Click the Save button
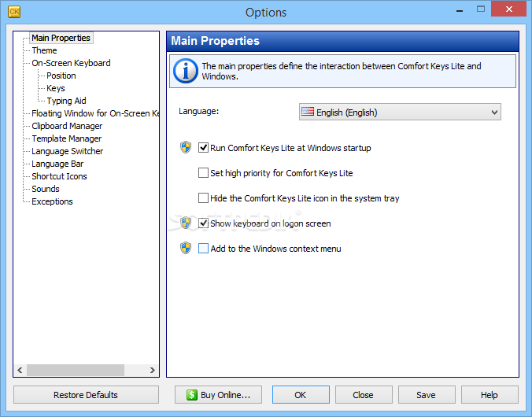 (427, 395)
